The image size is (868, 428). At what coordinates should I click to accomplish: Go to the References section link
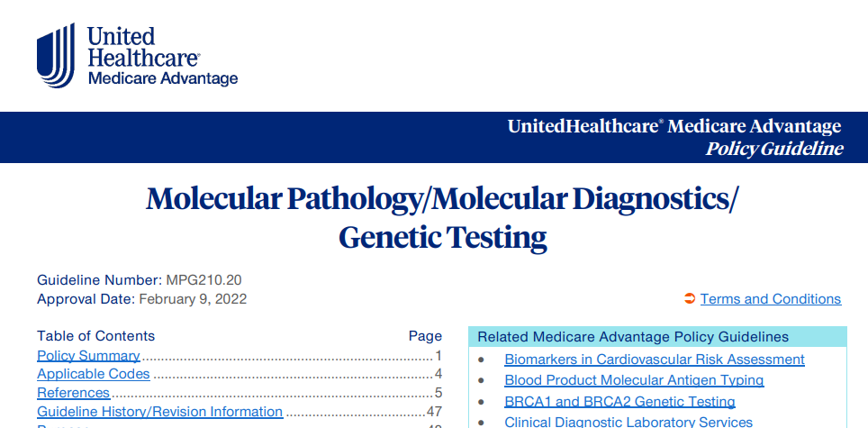[74, 393]
